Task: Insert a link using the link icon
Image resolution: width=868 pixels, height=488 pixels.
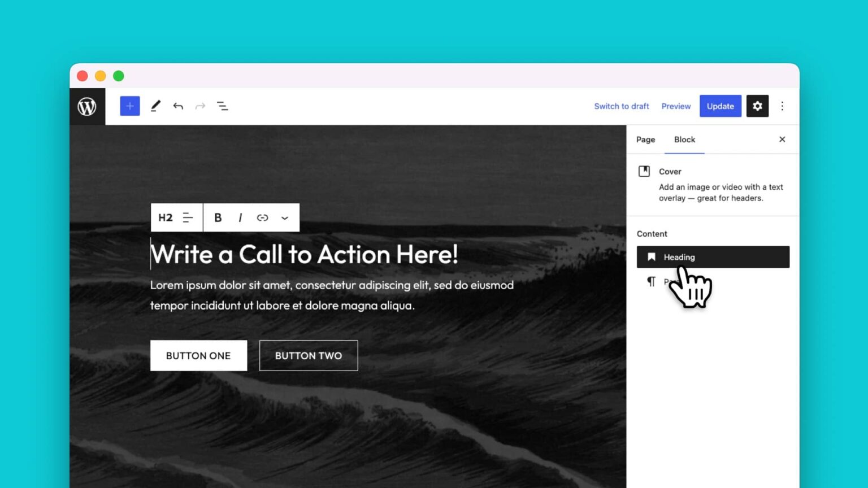Action: point(262,217)
